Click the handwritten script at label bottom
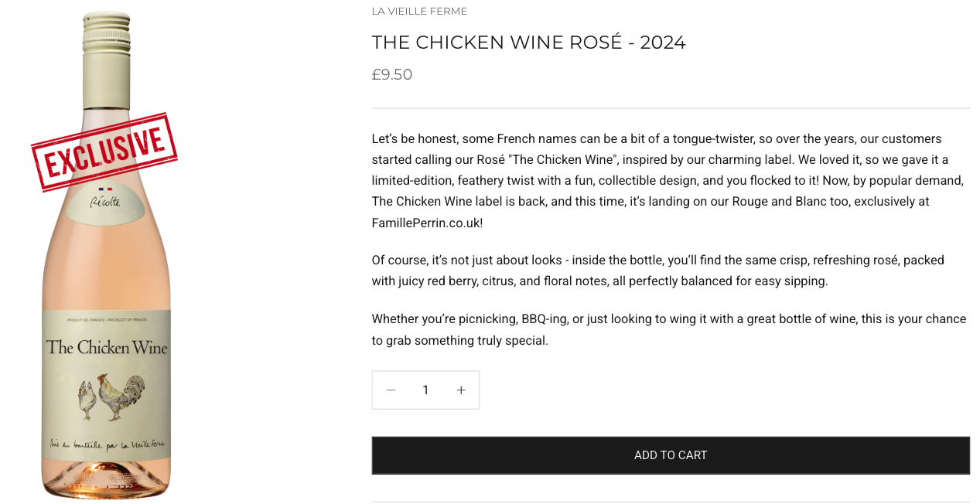The image size is (980, 504). pyautogui.click(x=107, y=444)
